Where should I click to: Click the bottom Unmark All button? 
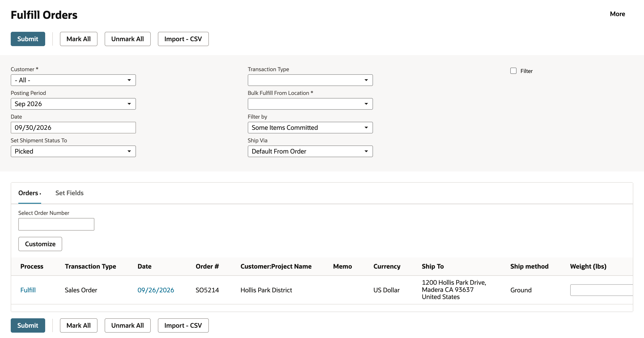tap(127, 325)
